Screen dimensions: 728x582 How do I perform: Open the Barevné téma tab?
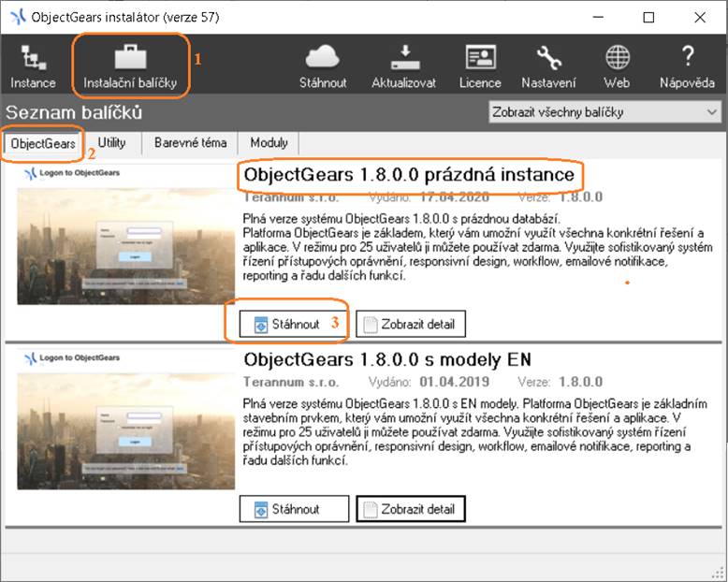(x=190, y=143)
